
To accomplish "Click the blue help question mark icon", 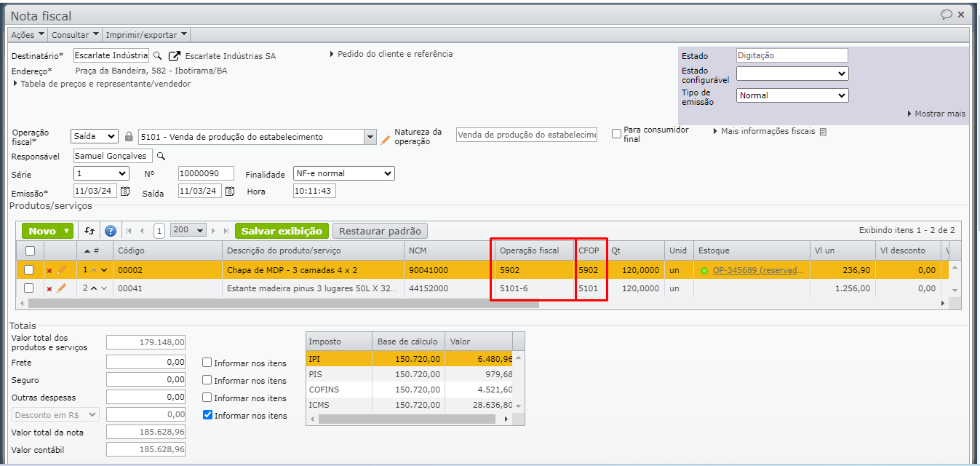I will [x=111, y=231].
